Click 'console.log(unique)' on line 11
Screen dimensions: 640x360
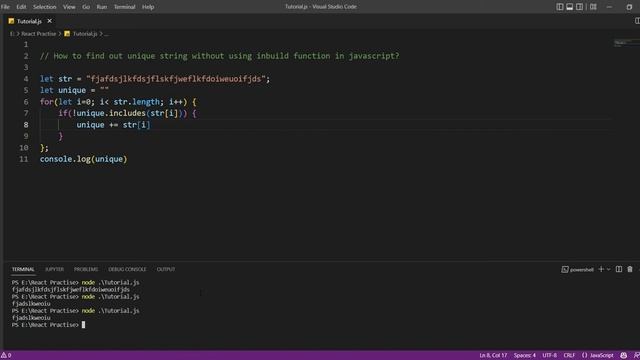[83, 159]
